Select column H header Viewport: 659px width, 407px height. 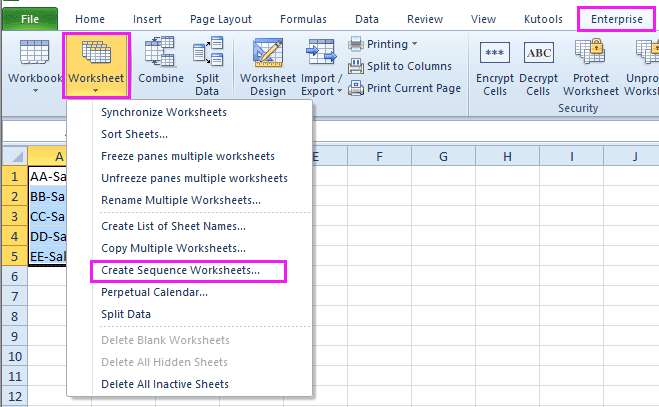pyautogui.click(x=507, y=156)
